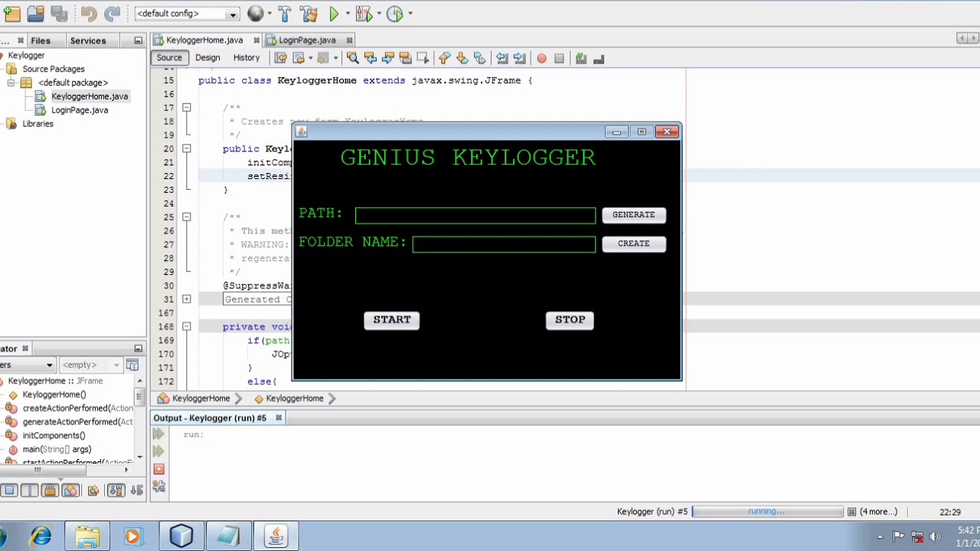
Task: Click Clean and Build broom icon
Action: tap(309, 14)
